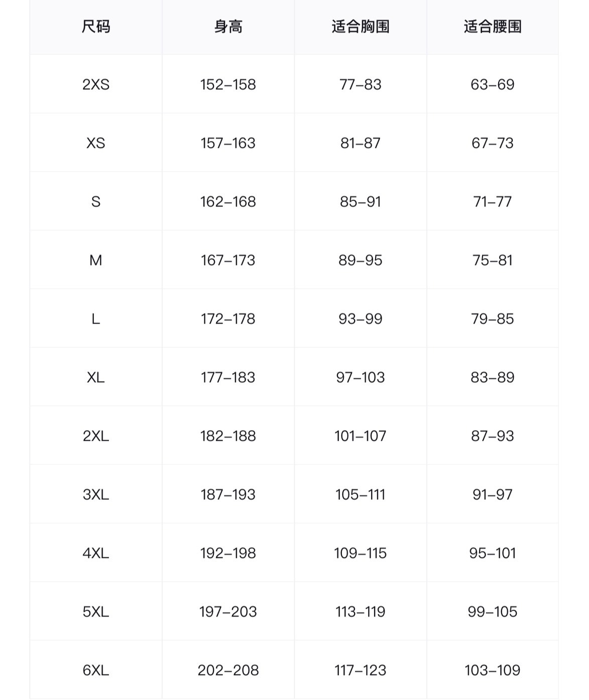Image resolution: width=589 pixels, height=700 pixels.
Task: Select chest range 113–119 cell
Action: coord(361,612)
